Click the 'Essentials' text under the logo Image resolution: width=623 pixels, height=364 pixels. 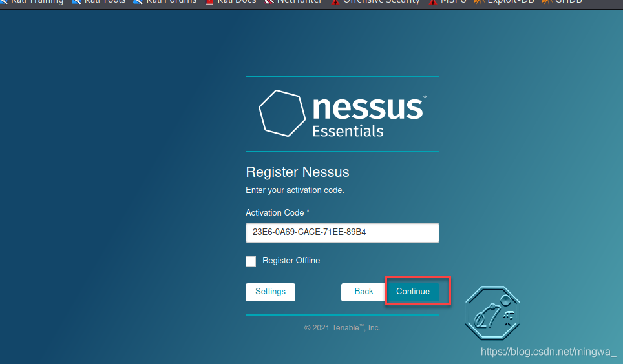pos(348,132)
